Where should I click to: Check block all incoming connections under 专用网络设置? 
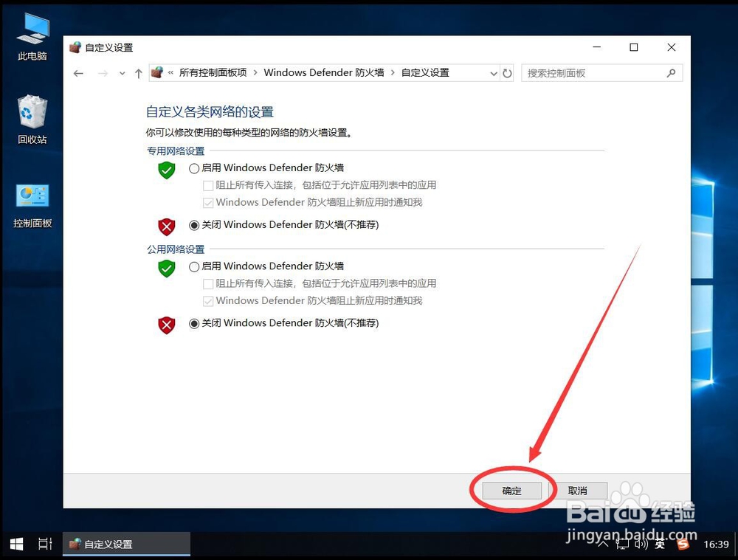click(208, 185)
